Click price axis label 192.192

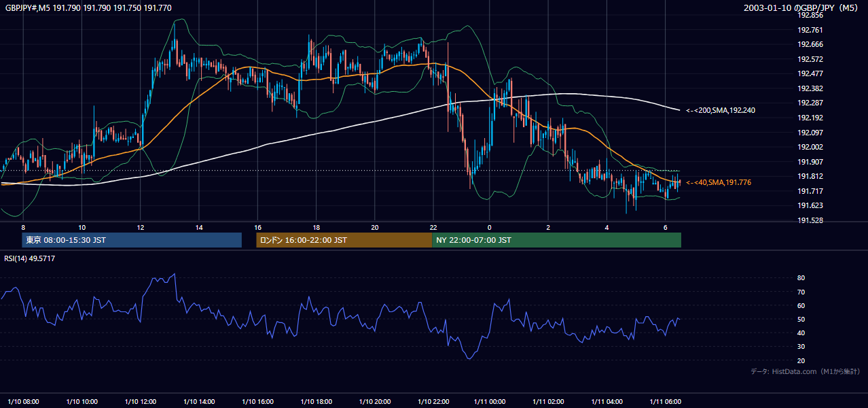[810, 118]
